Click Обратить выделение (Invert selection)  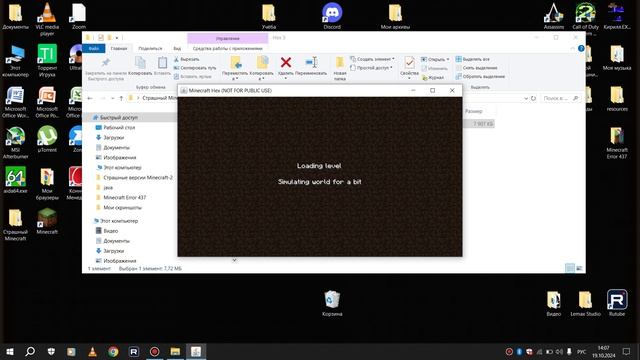click(480, 76)
